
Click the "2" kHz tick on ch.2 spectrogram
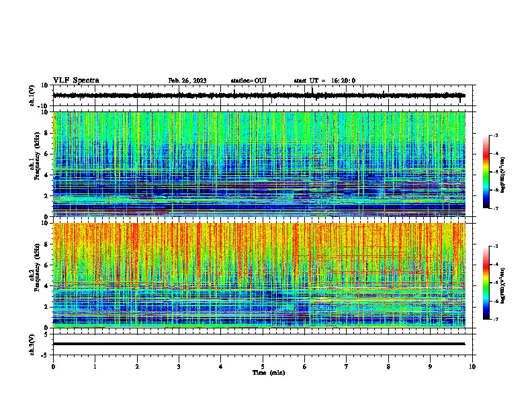pos(46,307)
